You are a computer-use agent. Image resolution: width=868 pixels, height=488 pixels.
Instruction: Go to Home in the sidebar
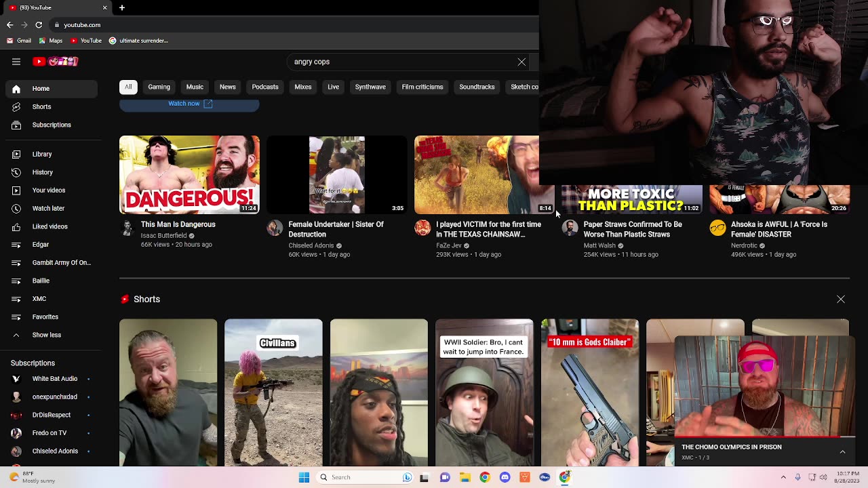point(52,89)
